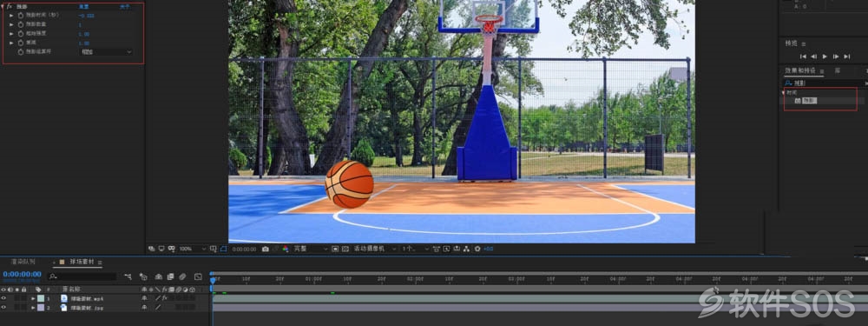The height and width of the screenshot is (326, 868).
Task: Click the stopwatch beside the first effect property
Action: tap(21, 16)
